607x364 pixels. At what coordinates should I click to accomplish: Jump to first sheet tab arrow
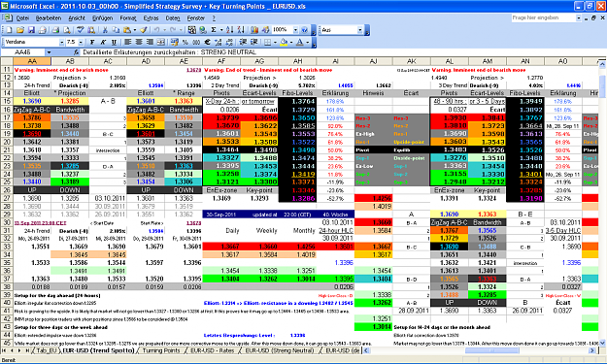[4, 350]
